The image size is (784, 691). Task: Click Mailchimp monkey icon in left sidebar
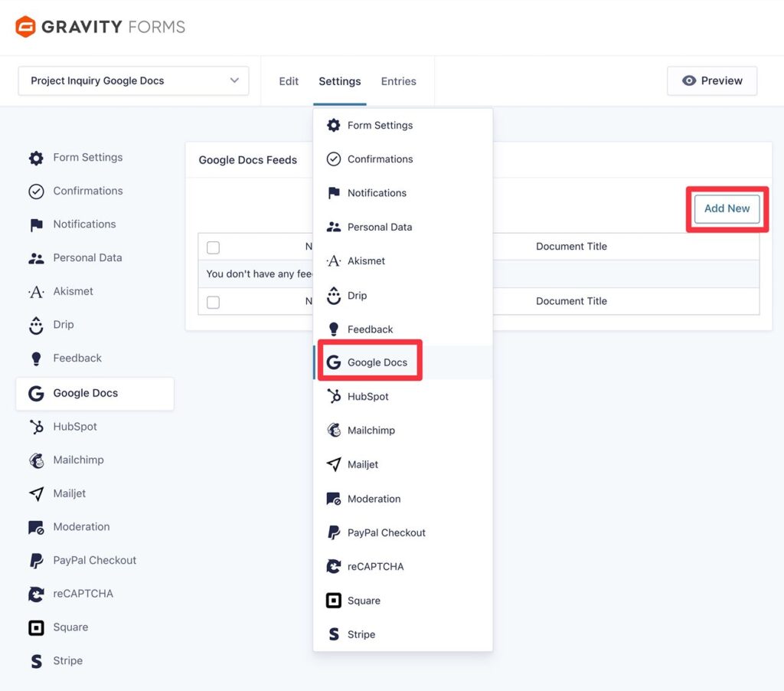tap(36, 460)
